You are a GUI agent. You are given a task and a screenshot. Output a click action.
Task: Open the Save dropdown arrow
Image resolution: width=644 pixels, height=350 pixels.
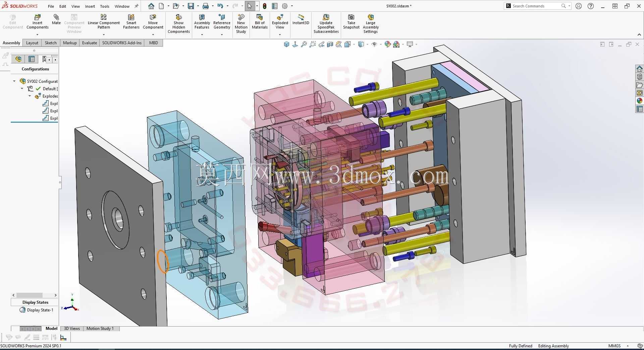tap(198, 6)
